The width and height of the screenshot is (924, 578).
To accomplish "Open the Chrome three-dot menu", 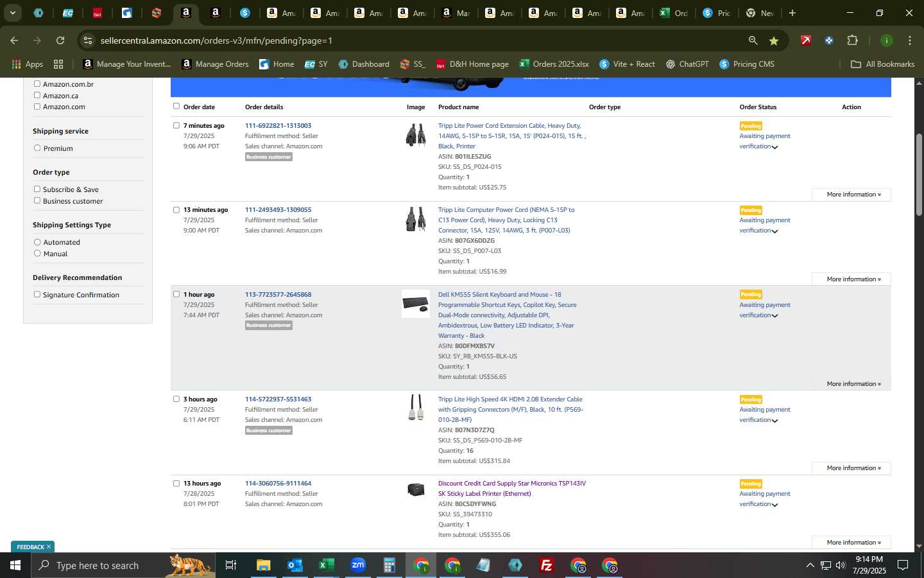I will click(x=909, y=40).
